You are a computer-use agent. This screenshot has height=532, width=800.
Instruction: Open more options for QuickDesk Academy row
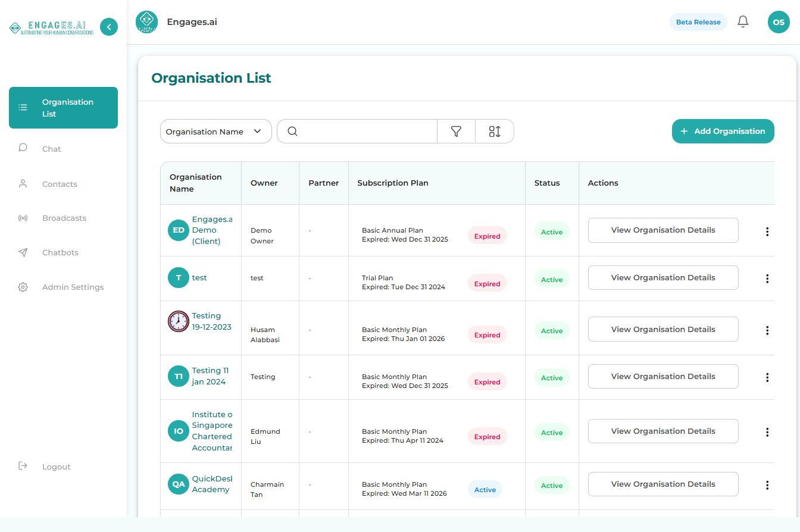[767, 485]
